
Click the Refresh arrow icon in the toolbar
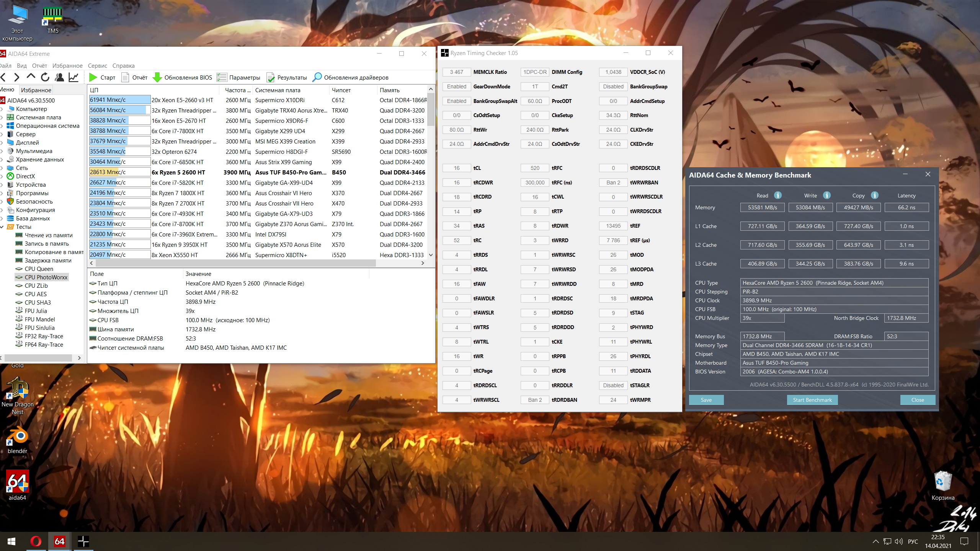click(x=45, y=77)
